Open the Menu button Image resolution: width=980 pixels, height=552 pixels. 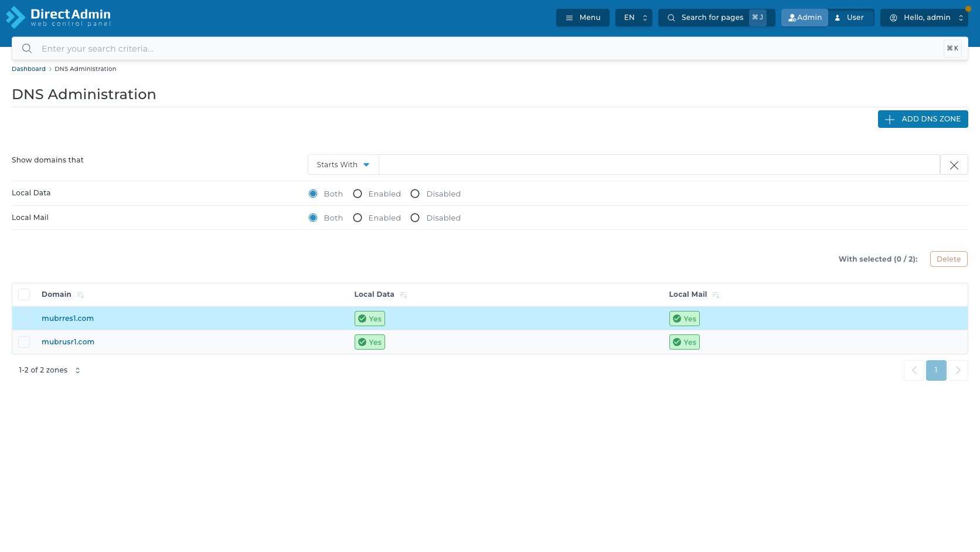(x=583, y=18)
